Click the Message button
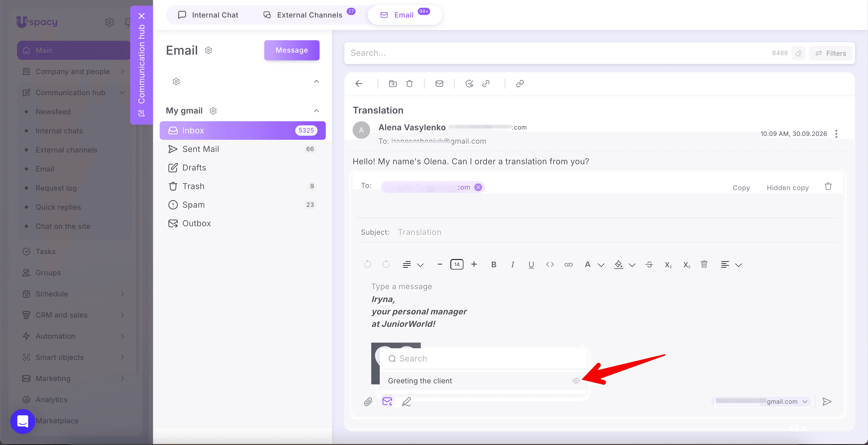The width and height of the screenshot is (868, 445). (292, 50)
